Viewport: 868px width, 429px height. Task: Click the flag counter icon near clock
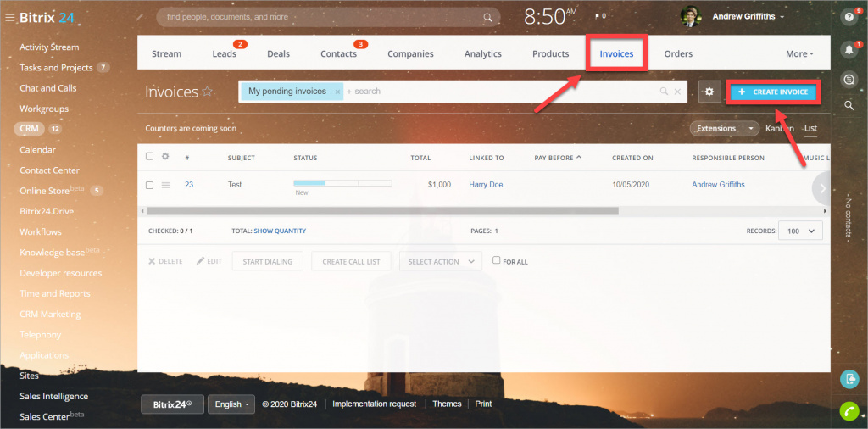pos(600,17)
